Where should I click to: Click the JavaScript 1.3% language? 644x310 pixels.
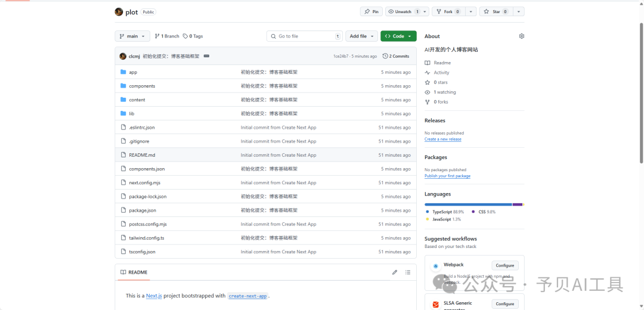click(x=443, y=219)
